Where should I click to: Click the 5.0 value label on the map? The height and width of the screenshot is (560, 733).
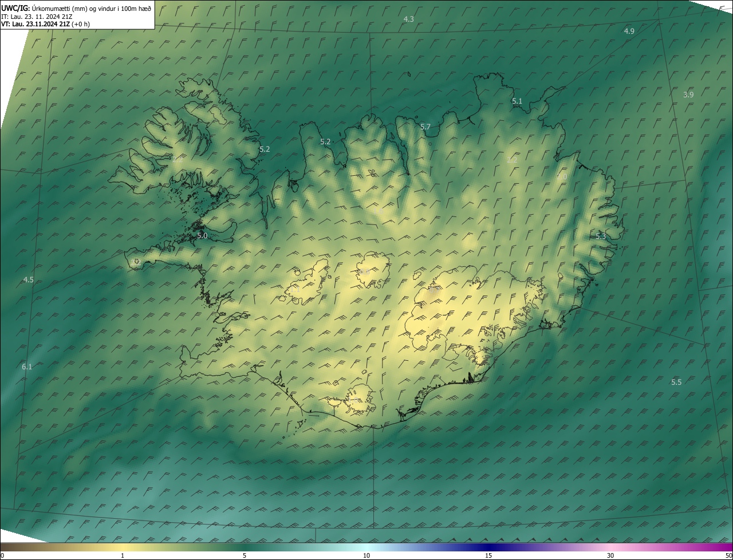pyautogui.click(x=202, y=235)
